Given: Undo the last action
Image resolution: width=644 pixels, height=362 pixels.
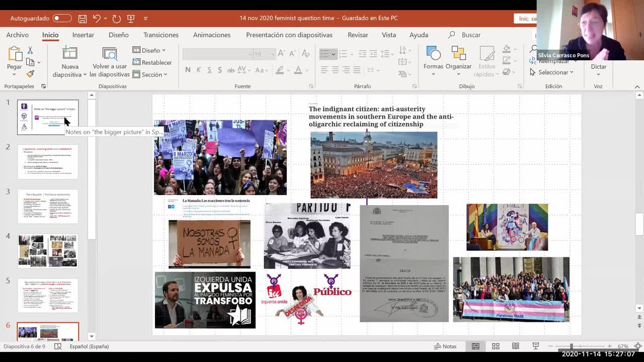Looking at the screenshot, I should [x=97, y=18].
